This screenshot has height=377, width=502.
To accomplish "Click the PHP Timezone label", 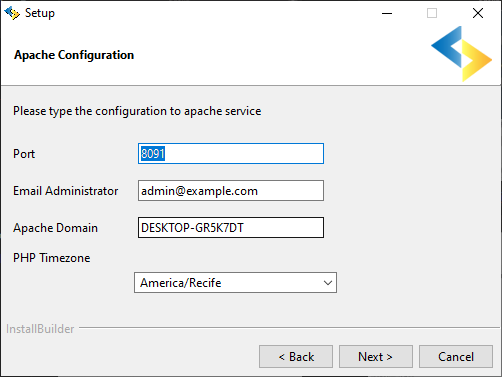I will (52, 258).
